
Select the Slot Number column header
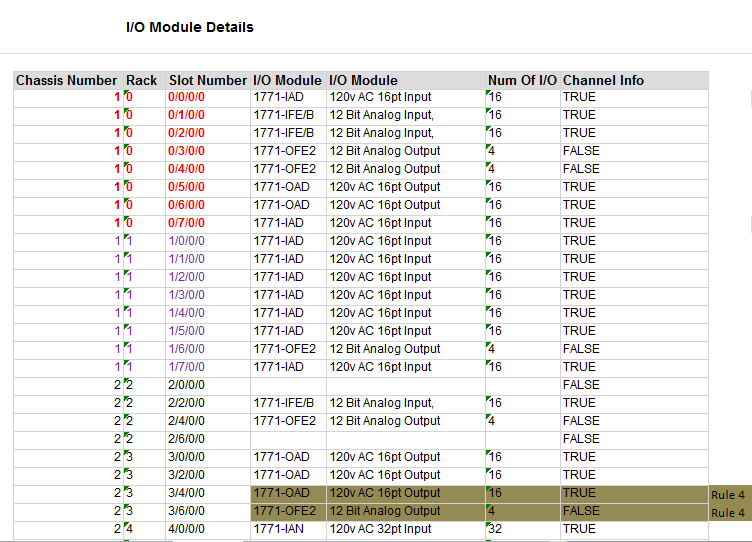click(208, 81)
